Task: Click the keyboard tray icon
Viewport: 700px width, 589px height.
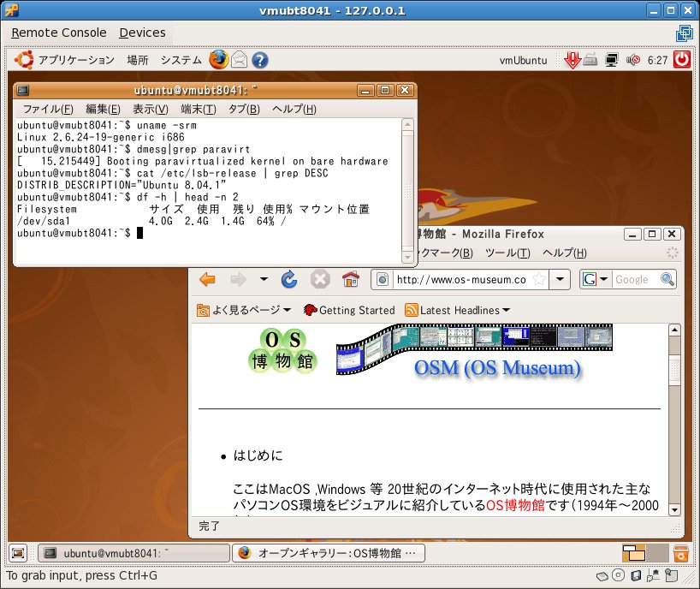Action: (x=590, y=60)
